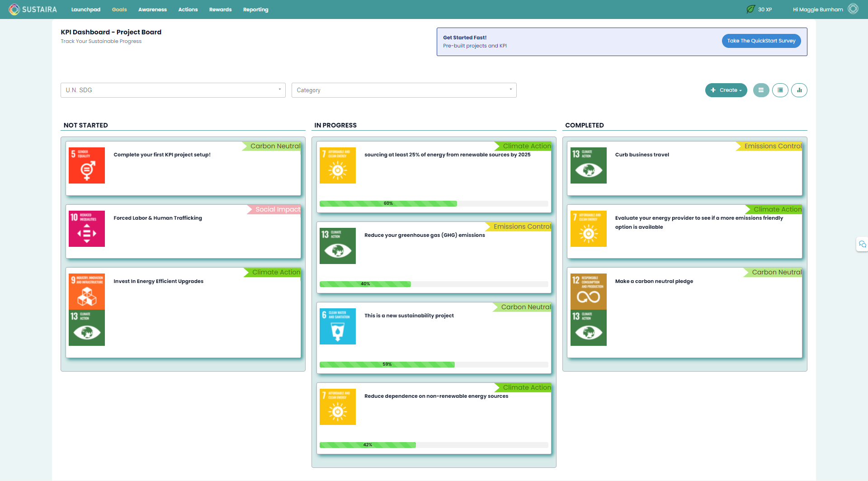Click the COMPLETED column header

[585, 125]
